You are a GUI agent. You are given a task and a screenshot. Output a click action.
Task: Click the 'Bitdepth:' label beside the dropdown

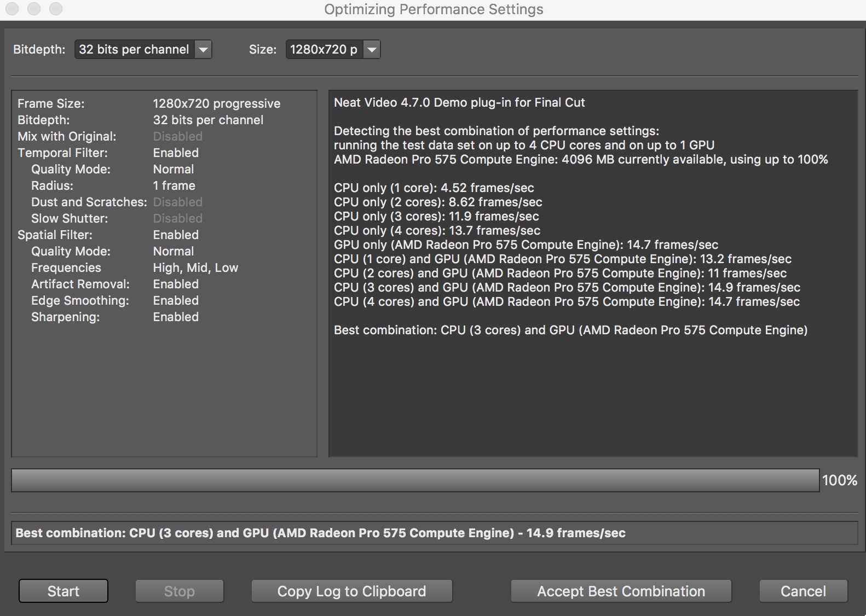click(39, 49)
